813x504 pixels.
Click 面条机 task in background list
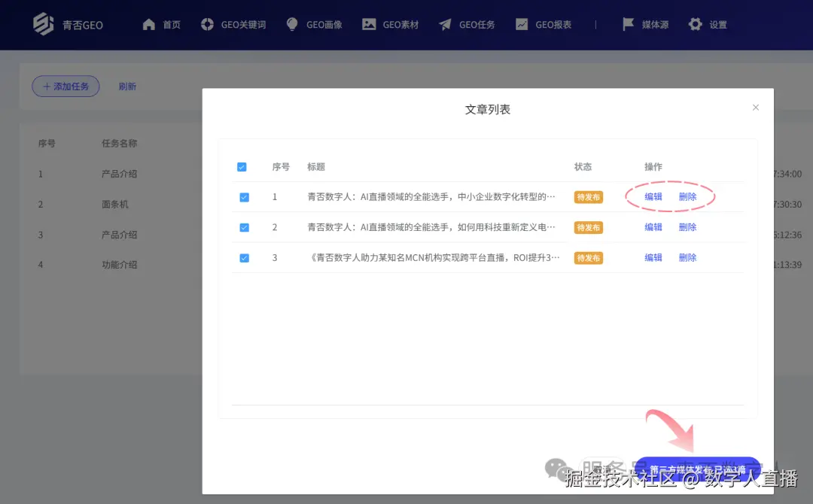114,204
